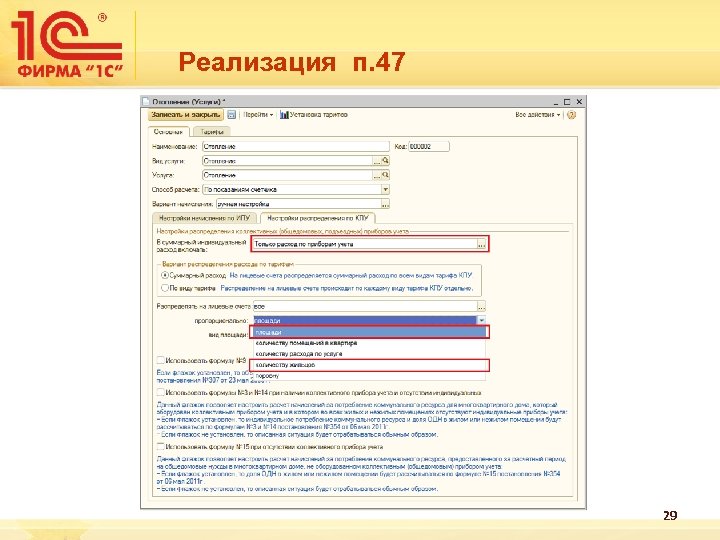Toggle Использовать формулу №15 checkbox
The image size is (720, 540).
click(160, 446)
